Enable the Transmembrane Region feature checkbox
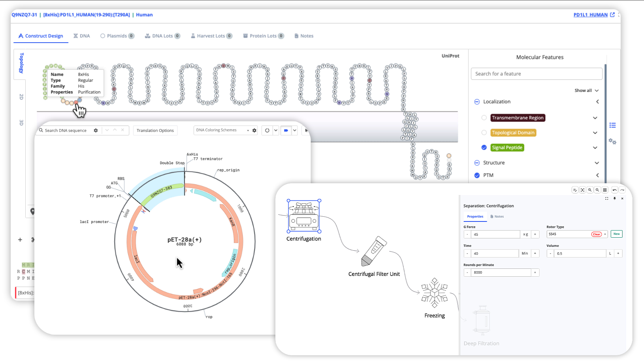 [x=484, y=118]
